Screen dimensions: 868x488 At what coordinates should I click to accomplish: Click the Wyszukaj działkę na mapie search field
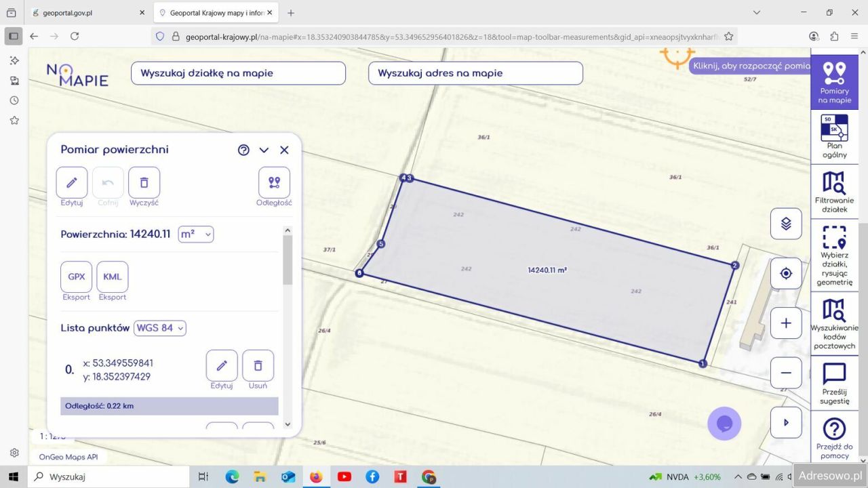238,73
